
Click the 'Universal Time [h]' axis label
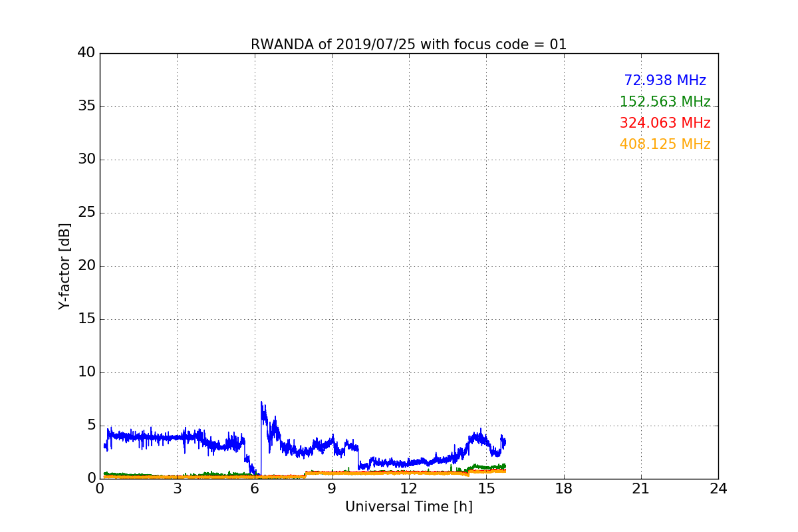[408, 507]
